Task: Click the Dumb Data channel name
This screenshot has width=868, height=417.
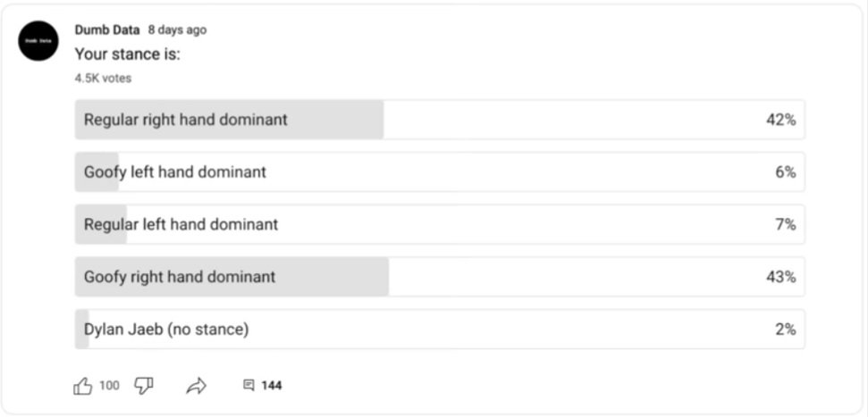Action: pyautogui.click(x=107, y=29)
